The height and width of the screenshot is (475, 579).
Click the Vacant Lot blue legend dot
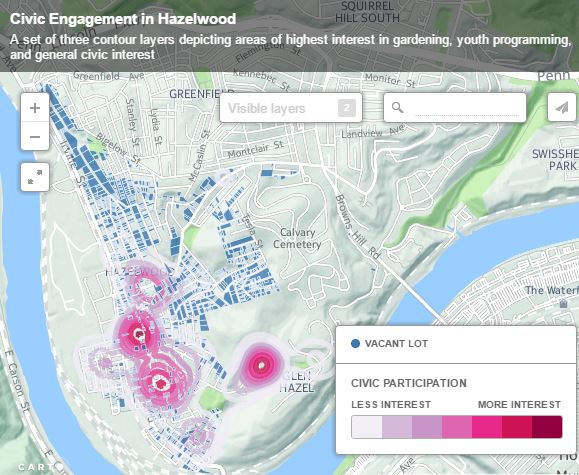click(355, 344)
